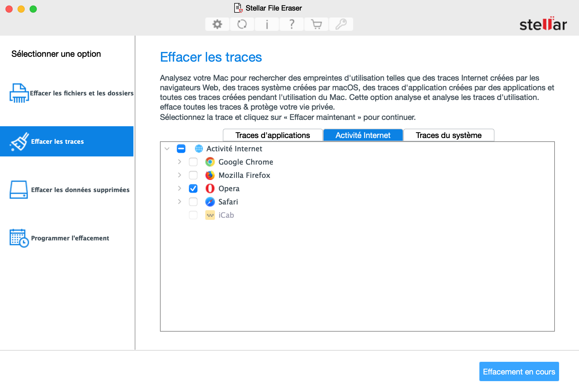Click the Stellar logo

click(x=543, y=24)
